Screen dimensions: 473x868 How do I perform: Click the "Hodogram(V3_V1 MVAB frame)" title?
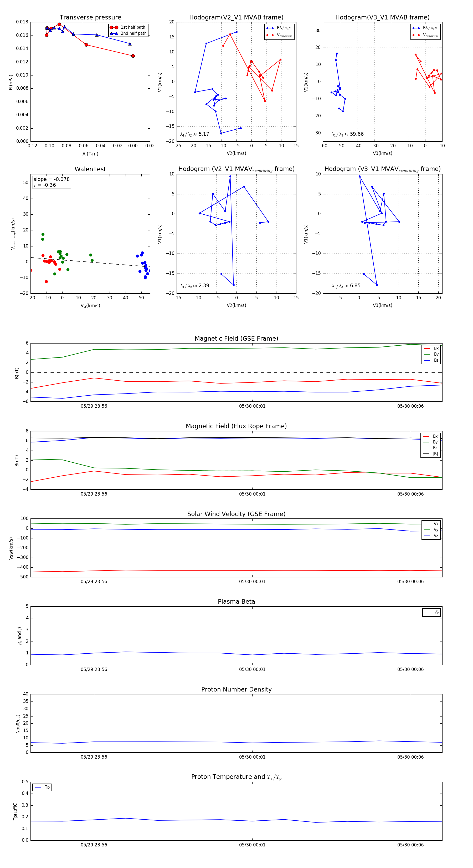pos(382,18)
